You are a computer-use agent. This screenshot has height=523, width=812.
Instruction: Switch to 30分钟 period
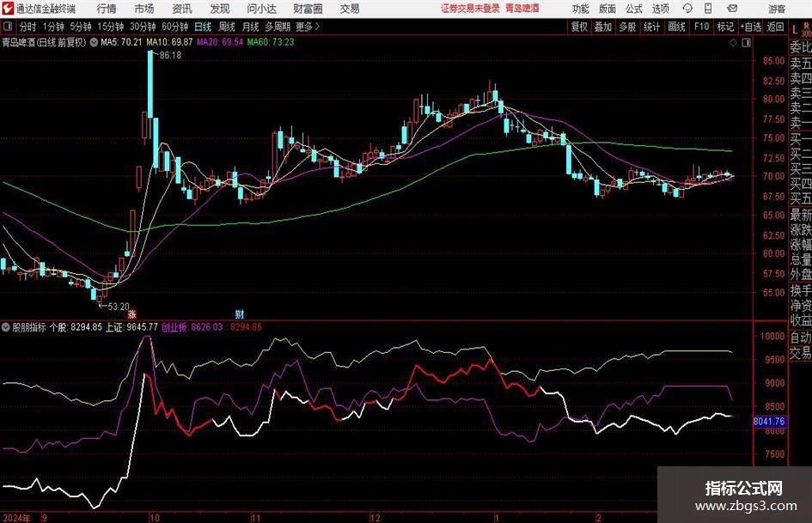143,27
